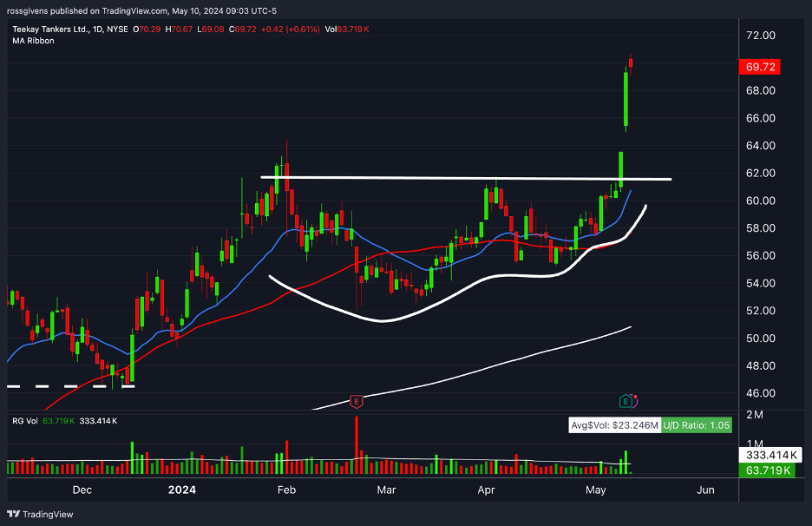Select the last red candlestick at the top

(x=631, y=63)
